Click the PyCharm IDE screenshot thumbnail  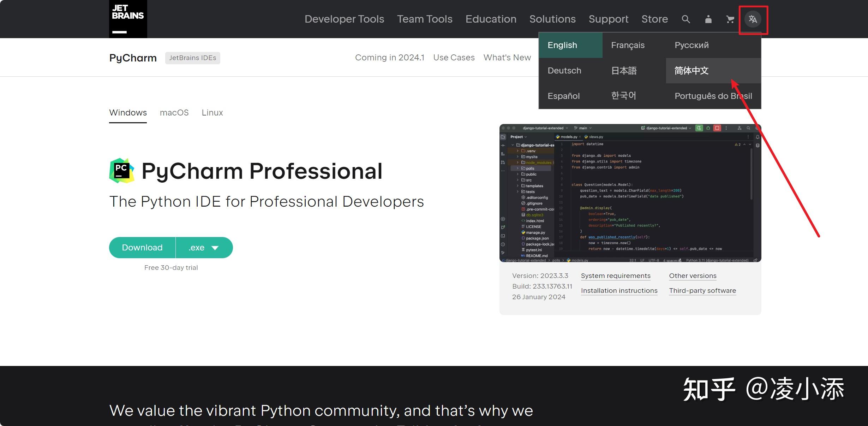tap(630, 193)
